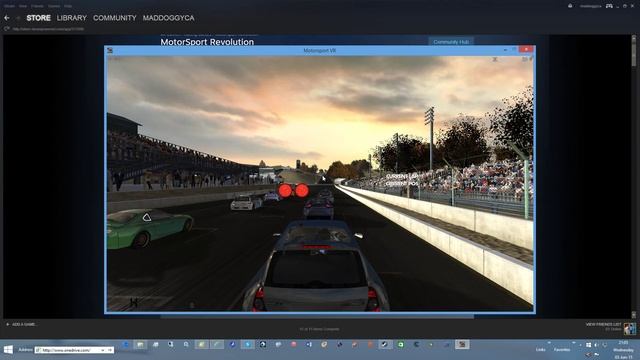
Task: Open the MADDOGGYCA profile tab
Action: point(169,18)
